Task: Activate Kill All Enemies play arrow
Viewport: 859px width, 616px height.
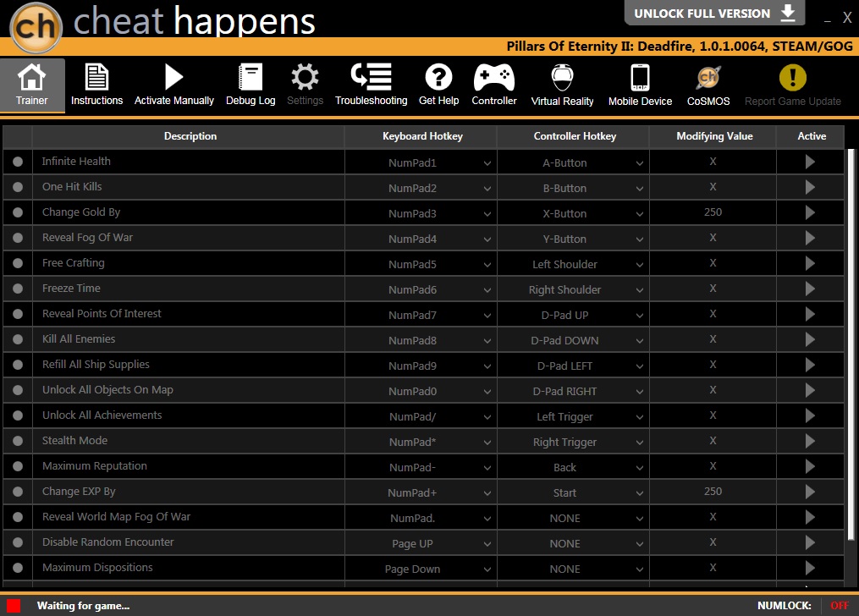Action: click(810, 339)
